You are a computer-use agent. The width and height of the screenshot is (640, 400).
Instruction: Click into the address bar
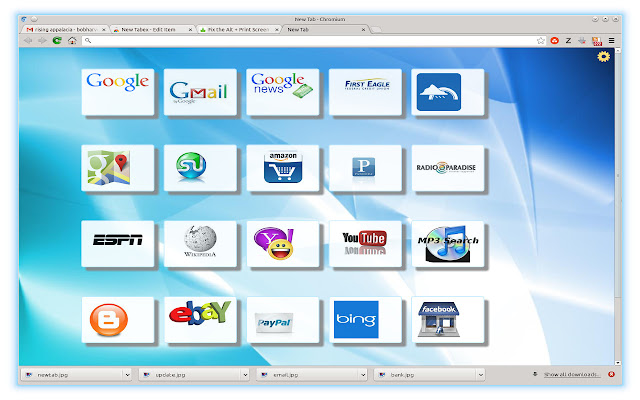[312, 40]
